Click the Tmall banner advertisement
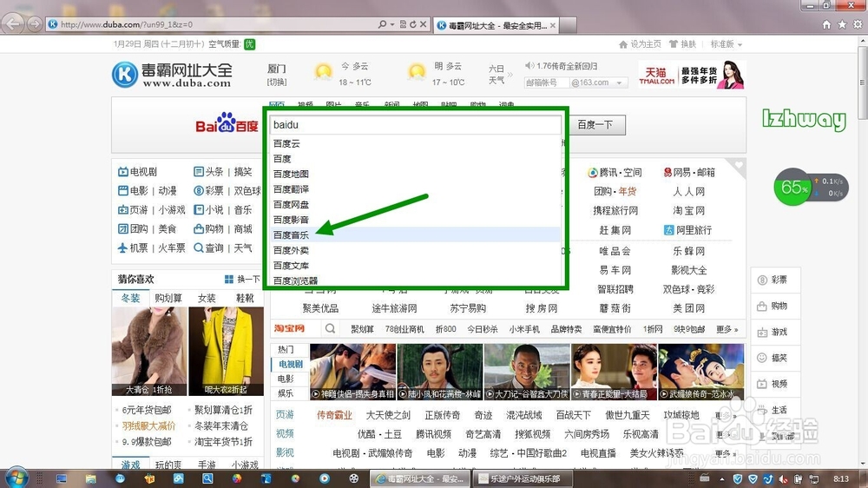 (692, 75)
